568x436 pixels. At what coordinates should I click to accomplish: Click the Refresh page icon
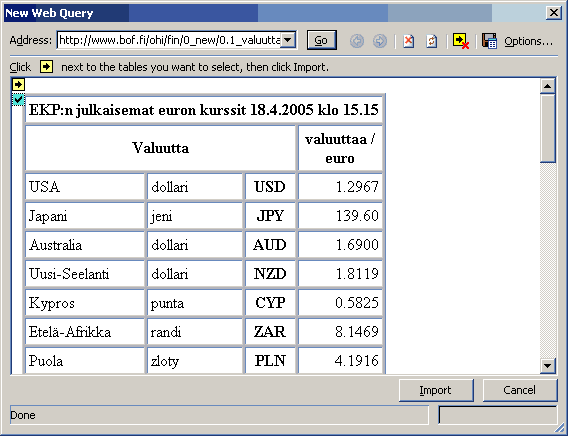click(431, 41)
